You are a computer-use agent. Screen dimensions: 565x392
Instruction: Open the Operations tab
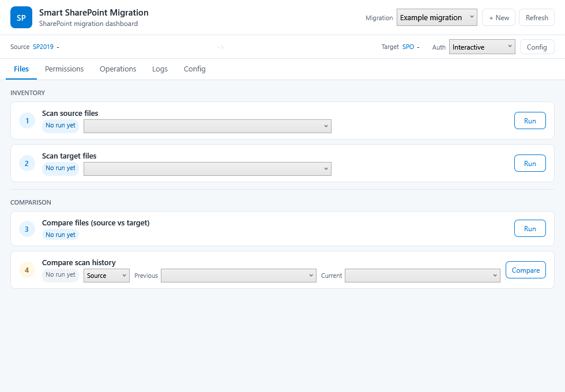point(118,69)
